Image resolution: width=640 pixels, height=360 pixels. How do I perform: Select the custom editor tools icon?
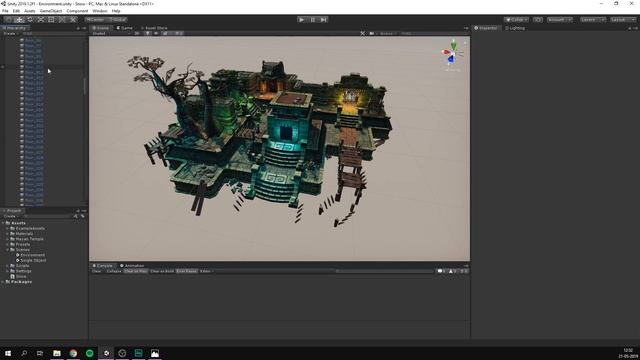point(73,20)
